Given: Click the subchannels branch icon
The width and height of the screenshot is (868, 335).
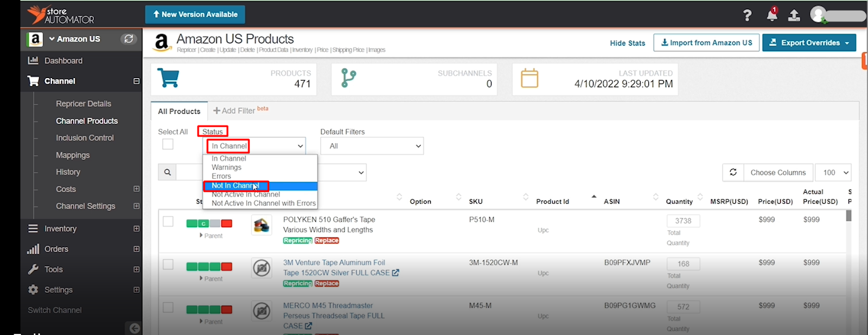Looking at the screenshot, I should [348, 78].
